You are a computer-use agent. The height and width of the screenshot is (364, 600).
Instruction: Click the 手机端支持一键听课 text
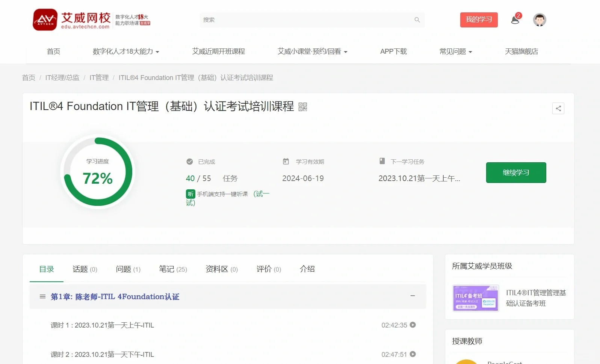222,194
